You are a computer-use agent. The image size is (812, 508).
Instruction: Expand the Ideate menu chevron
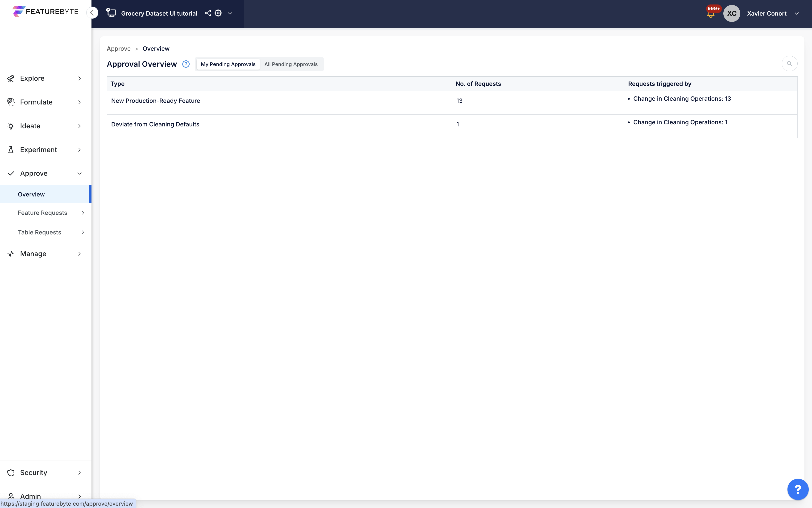coord(80,126)
